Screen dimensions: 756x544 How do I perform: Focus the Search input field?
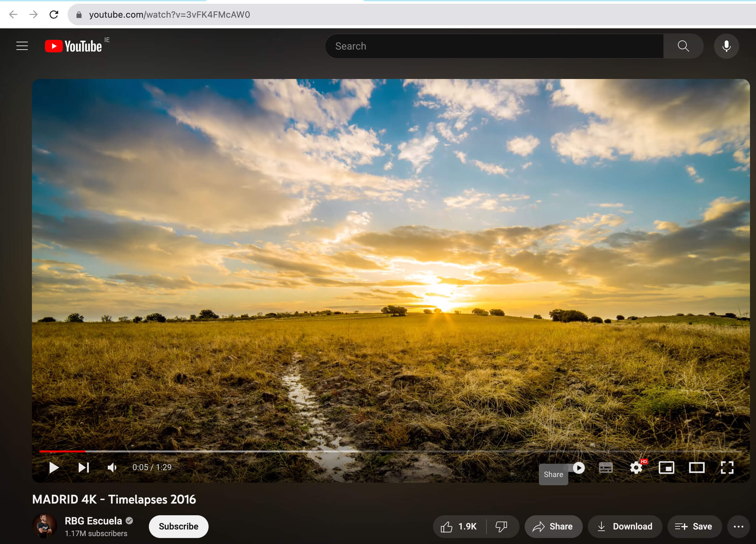click(493, 46)
